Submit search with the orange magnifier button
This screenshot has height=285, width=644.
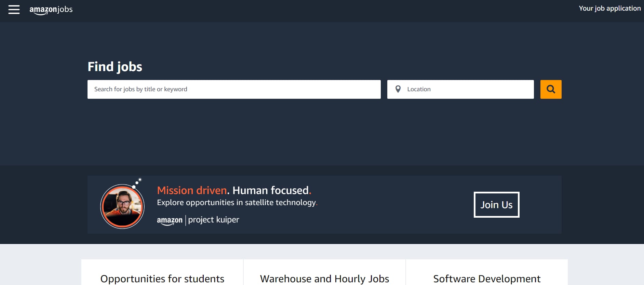[551, 90]
